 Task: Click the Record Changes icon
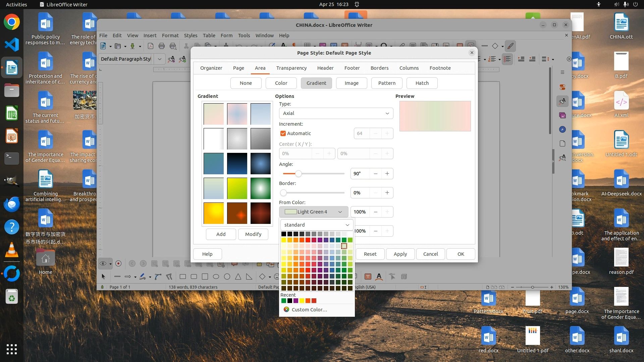point(118,263)
